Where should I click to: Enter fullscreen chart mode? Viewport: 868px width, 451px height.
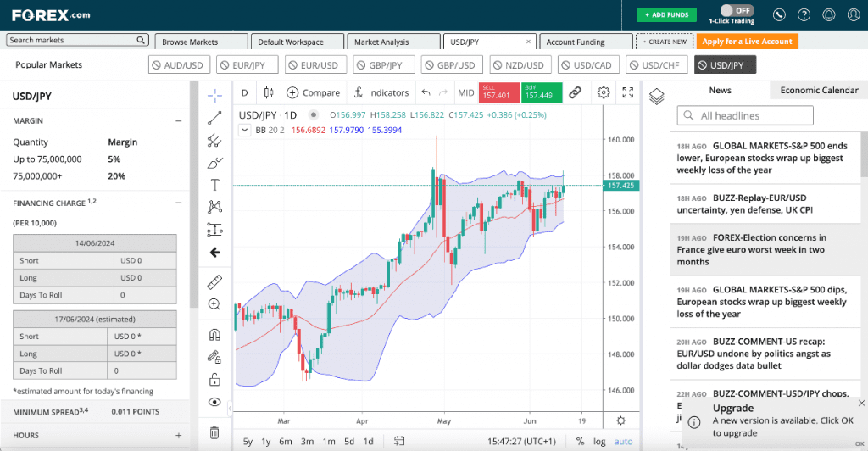click(628, 92)
